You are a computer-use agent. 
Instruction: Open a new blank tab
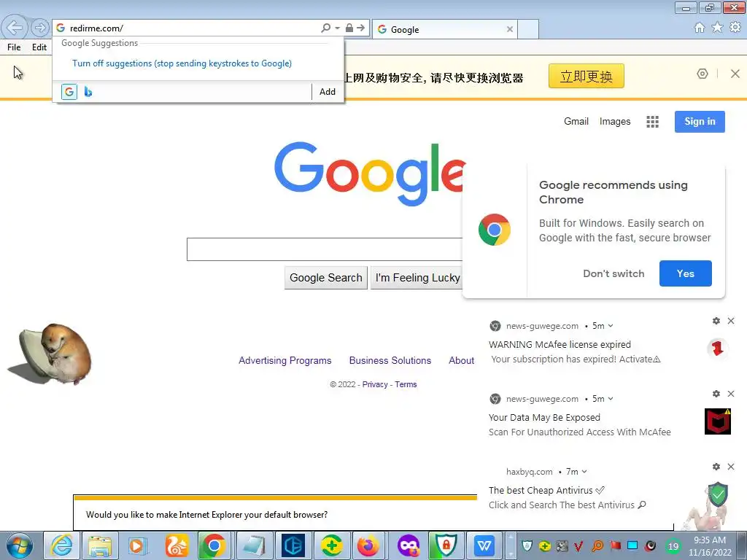528,29
